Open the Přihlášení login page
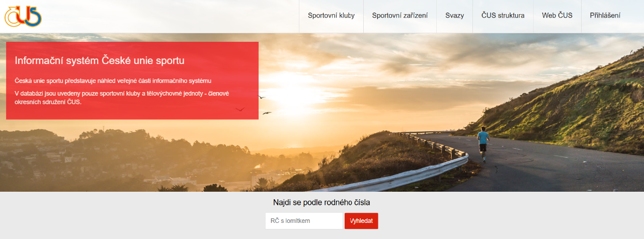 click(x=605, y=16)
